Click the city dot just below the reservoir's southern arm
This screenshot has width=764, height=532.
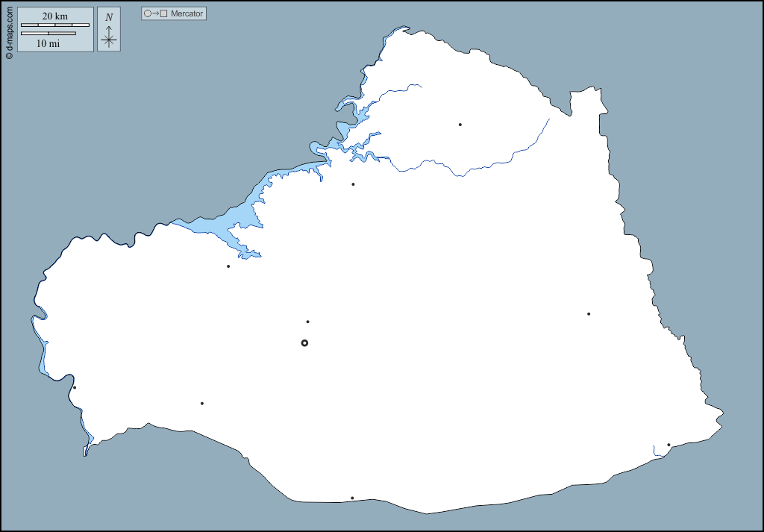point(228,266)
